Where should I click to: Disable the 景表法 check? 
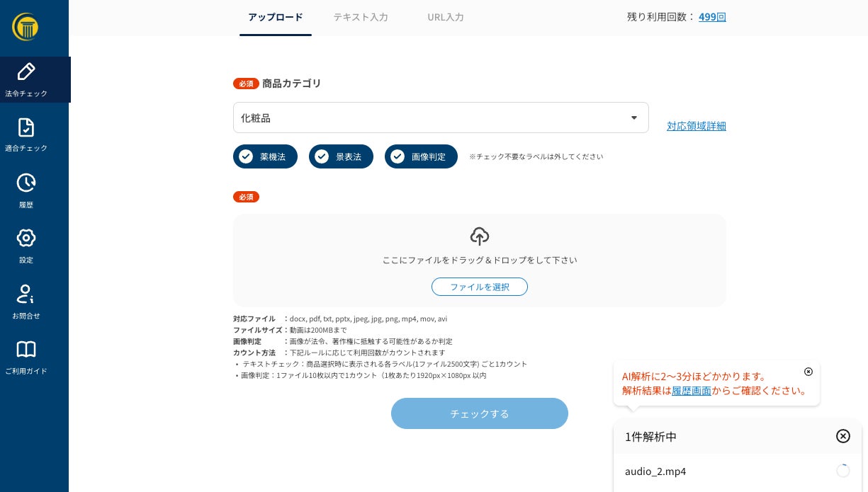pos(341,156)
